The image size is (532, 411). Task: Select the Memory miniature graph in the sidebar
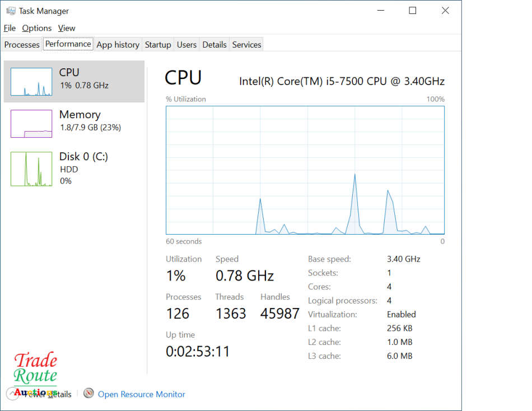point(31,122)
